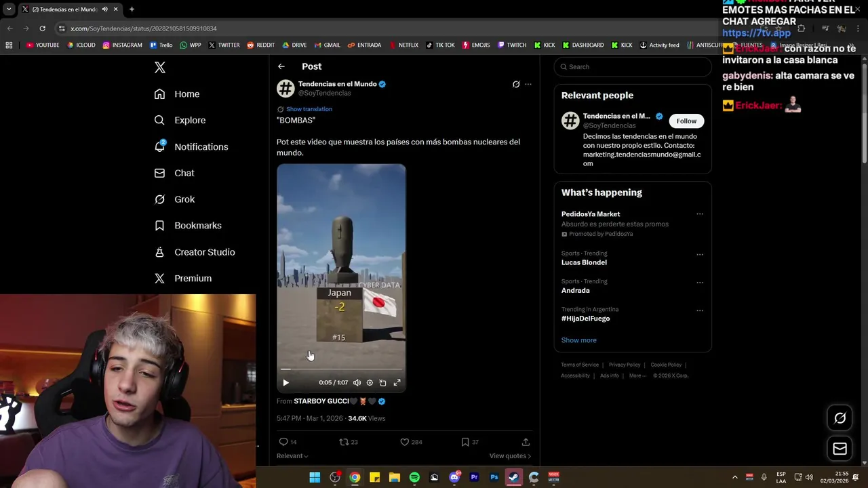
Task: Open Premium in X sidebar
Action: pyautogui.click(x=183, y=279)
